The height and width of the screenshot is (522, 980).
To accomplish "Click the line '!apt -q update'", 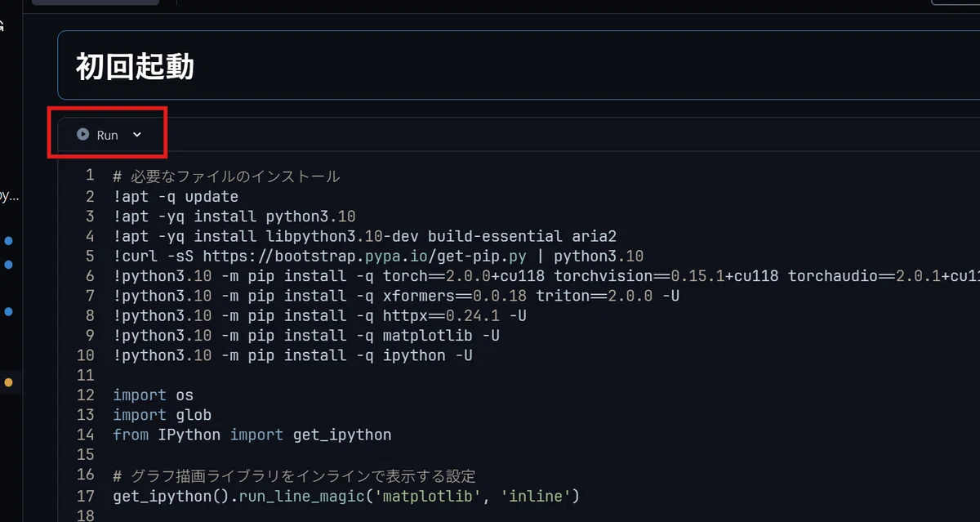I will click(x=176, y=197).
